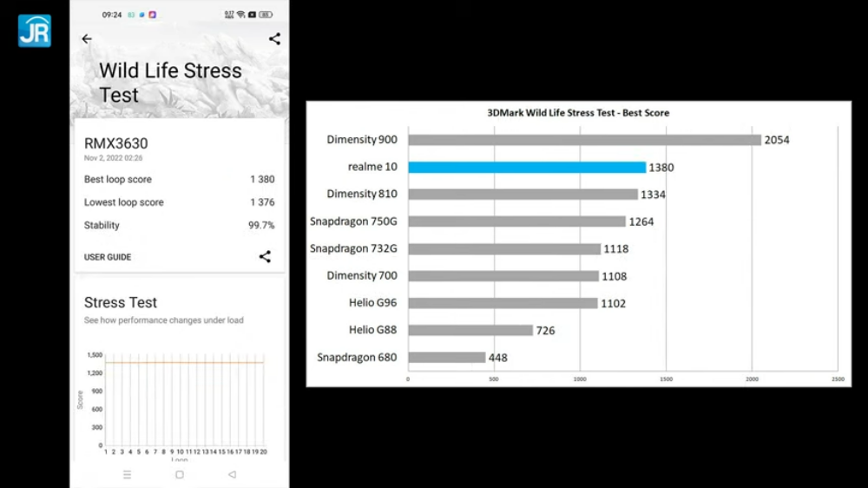868x488 pixels.
Task: Select the Lowest loop score row
Action: pos(180,202)
